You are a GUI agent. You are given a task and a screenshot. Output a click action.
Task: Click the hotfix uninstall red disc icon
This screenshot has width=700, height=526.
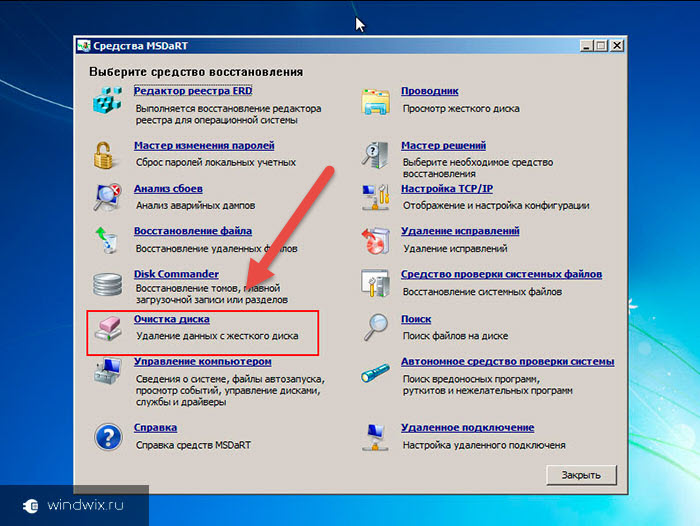pos(375,240)
